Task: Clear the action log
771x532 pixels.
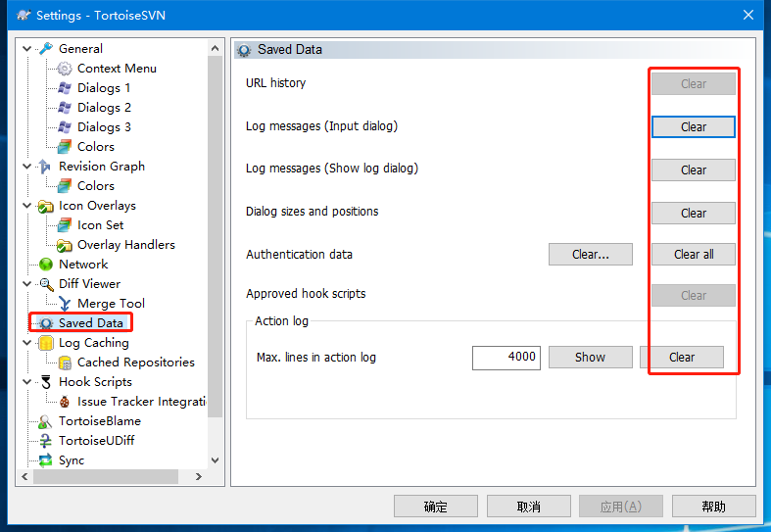Action: (682, 357)
